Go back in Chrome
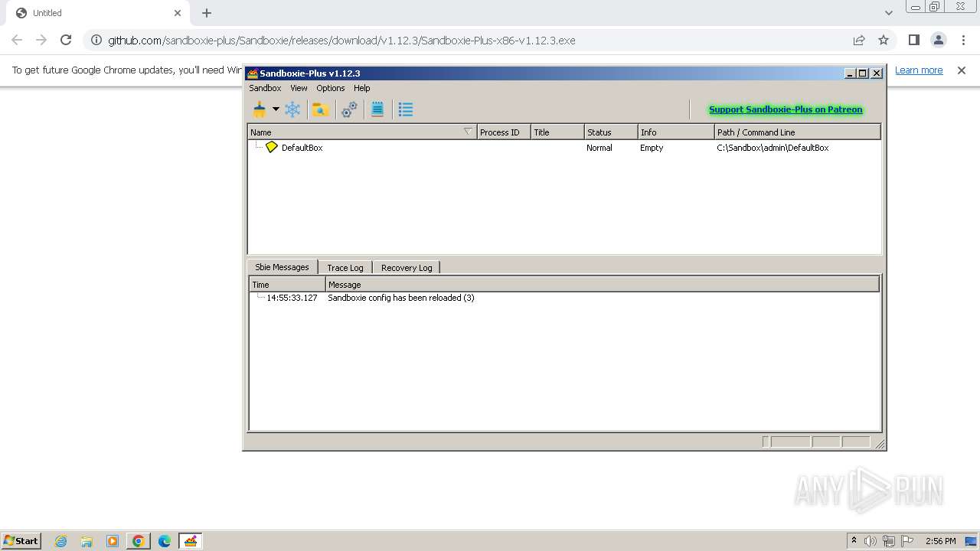Screen dimensions: 980x551 [17, 40]
